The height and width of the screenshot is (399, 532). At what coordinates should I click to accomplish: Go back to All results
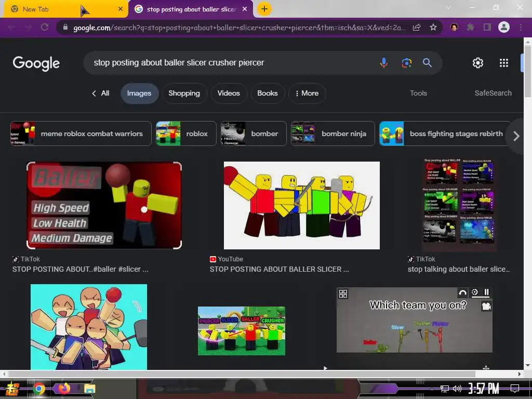coord(101,94)
